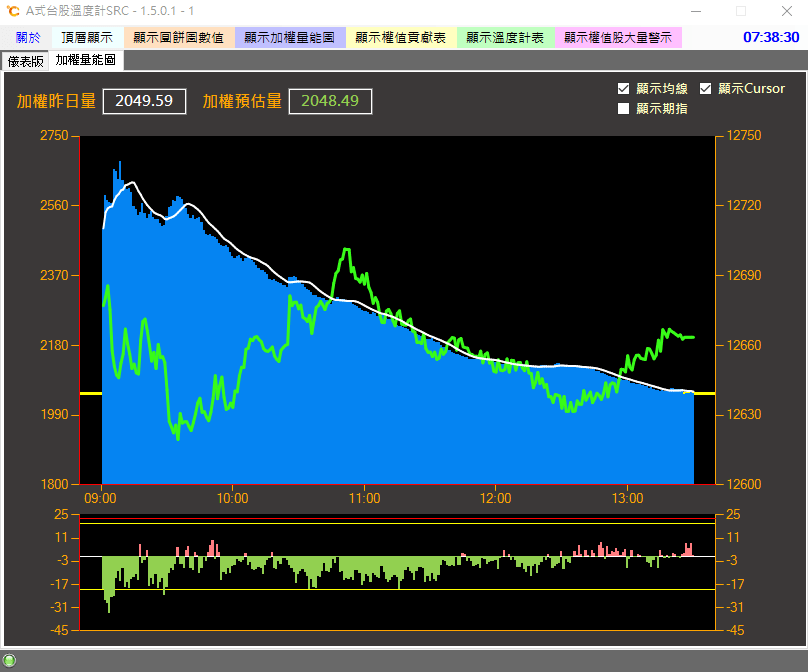
Task: Uncheck the 顯示均線 checkbox
Action: tap(624, 89)
